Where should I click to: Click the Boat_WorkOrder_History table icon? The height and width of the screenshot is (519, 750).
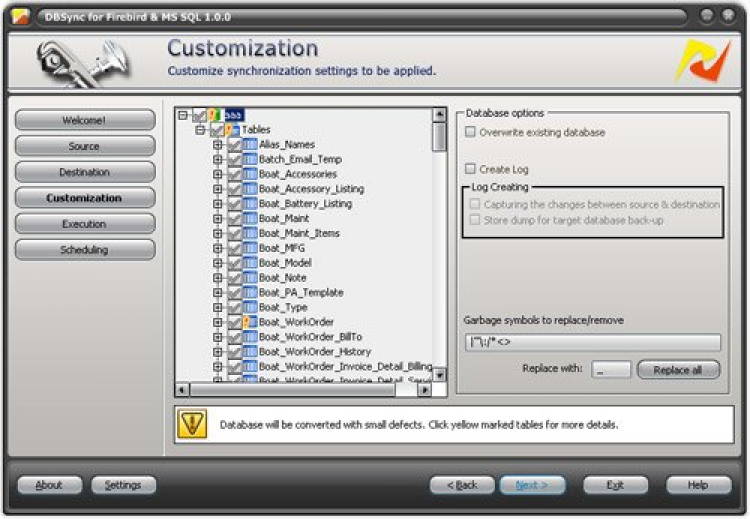click(250, 352)
